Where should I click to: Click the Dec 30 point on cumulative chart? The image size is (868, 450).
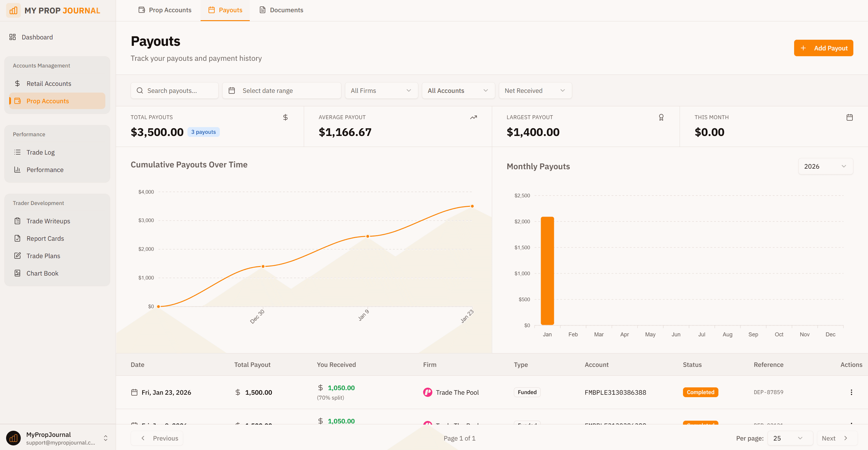(263, 266)
